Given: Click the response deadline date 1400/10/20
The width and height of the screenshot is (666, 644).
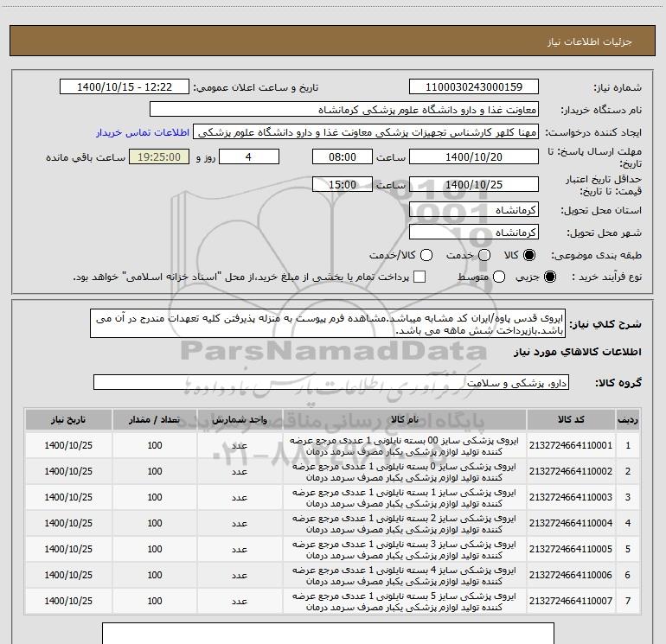Looking at the screenshot, I should coord(474,156).
